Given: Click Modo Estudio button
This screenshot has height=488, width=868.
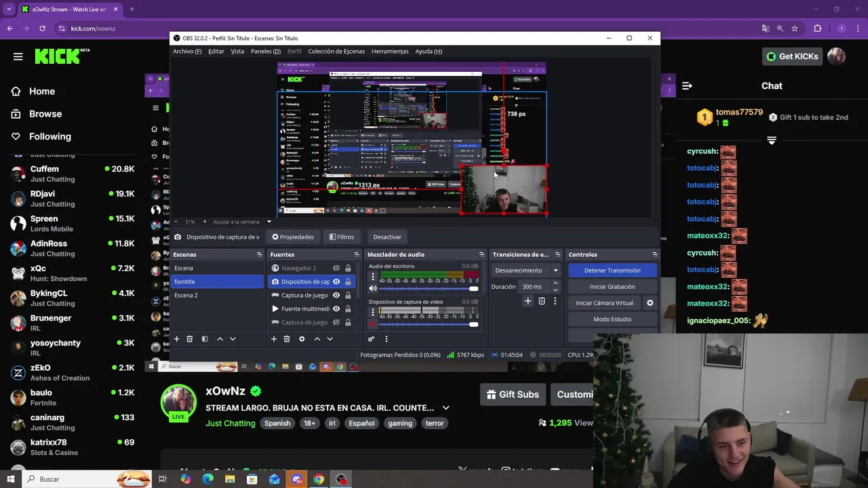Looking at the screenshot, I should pos(612,319).
